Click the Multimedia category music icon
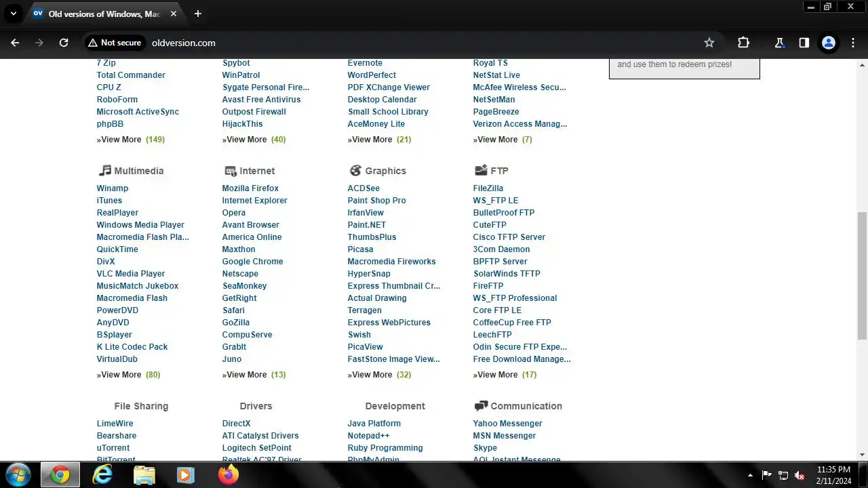Screen dimensions: 868x488 104,171
